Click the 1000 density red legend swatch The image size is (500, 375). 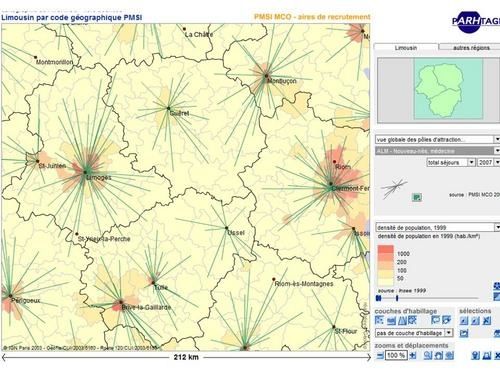click(385, 249)
